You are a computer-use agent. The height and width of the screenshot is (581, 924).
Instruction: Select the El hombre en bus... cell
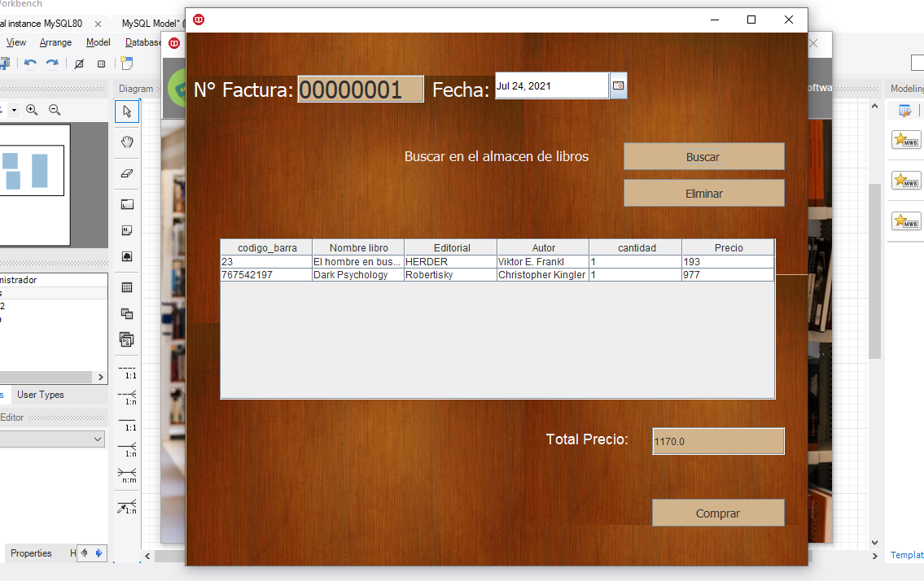[x=358, y=262]
